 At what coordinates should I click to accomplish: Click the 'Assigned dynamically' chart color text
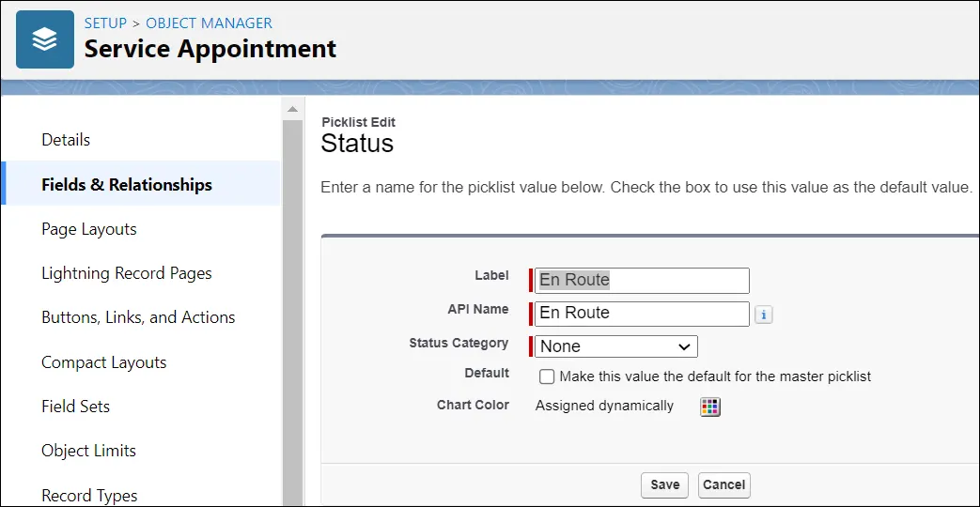coord(604,406)
